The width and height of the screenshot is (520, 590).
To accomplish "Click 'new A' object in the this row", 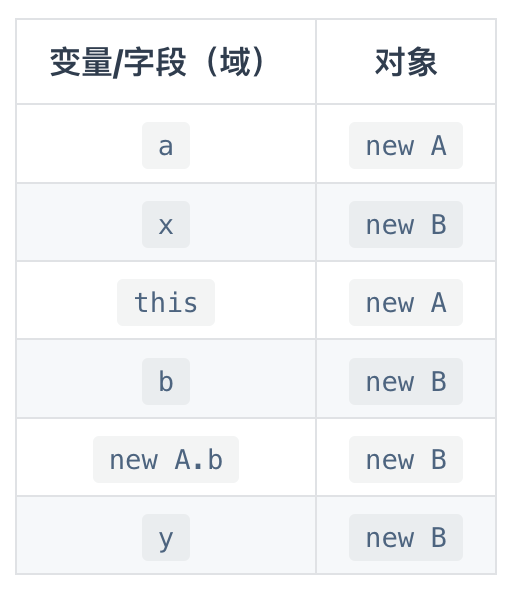I will pyautogui.click(x=406, y=303).
